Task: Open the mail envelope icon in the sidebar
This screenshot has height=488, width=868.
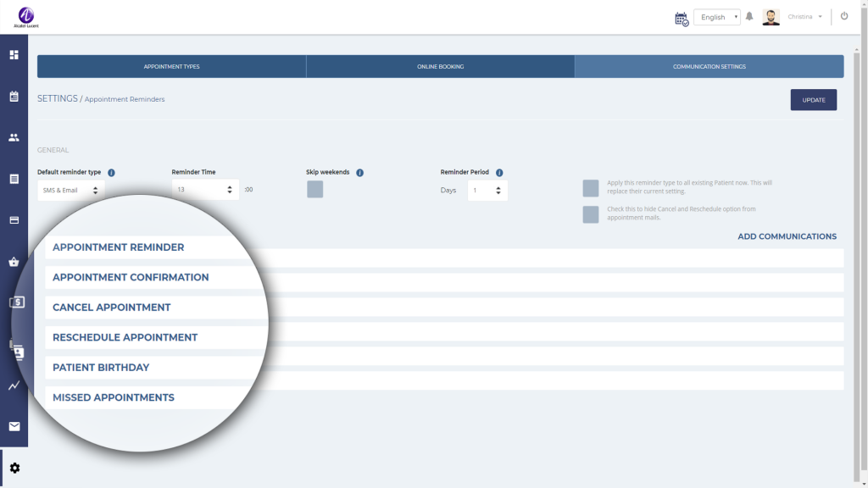Action: [14, 427]
